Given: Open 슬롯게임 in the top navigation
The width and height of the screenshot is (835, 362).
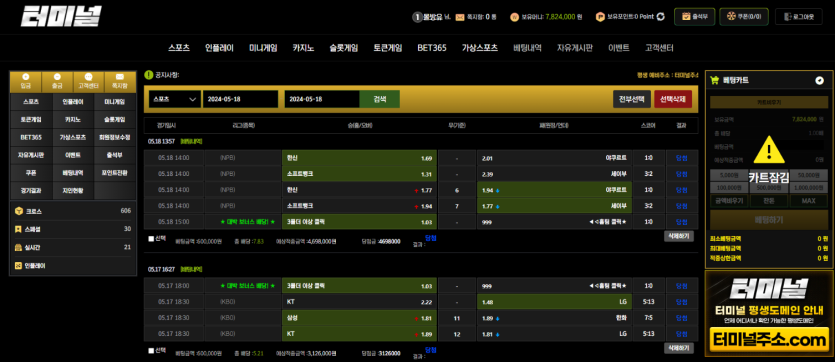Looking at the screenshot, I should 343,47.
